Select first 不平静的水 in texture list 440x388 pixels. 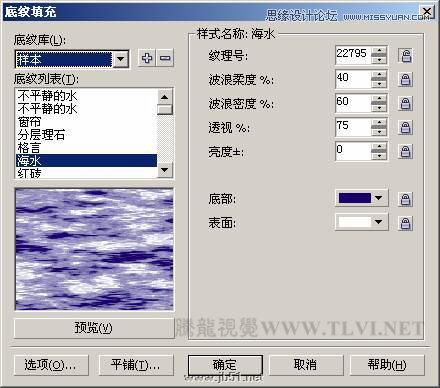point(86,96)
